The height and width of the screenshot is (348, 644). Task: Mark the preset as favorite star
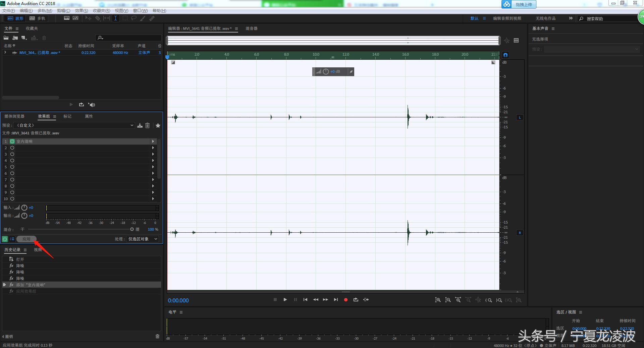click(158, 125)
